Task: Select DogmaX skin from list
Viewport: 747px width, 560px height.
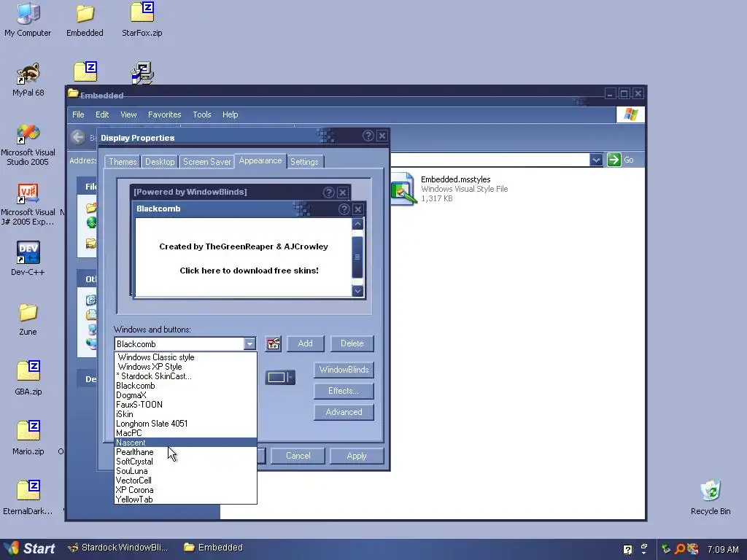Action: coord(186,395)
